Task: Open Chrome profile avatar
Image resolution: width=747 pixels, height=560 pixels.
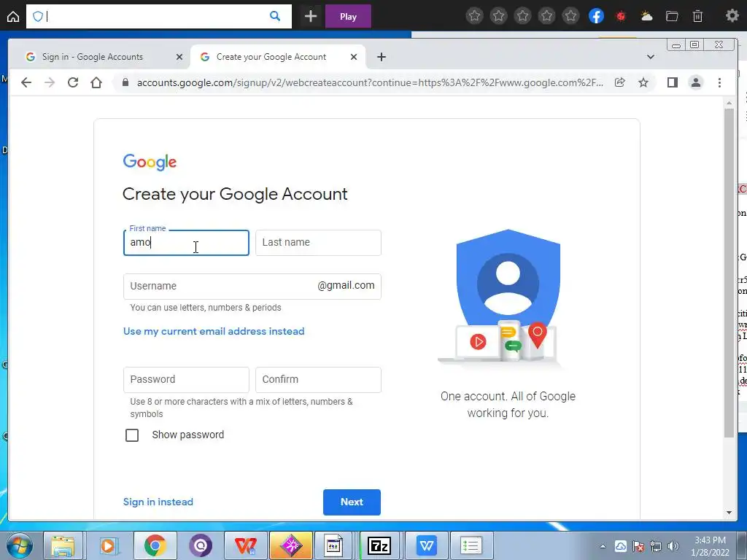Action: pos(695,82)
